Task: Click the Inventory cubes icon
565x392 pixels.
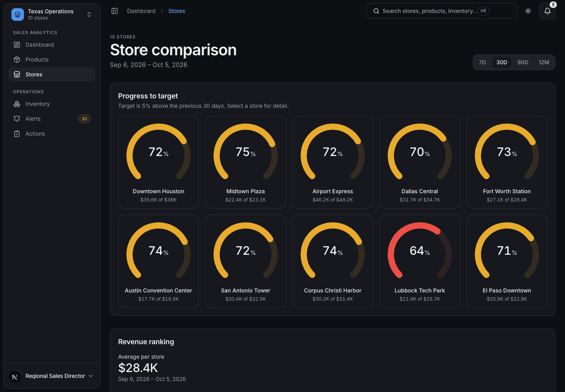Action: click(17, 104)
